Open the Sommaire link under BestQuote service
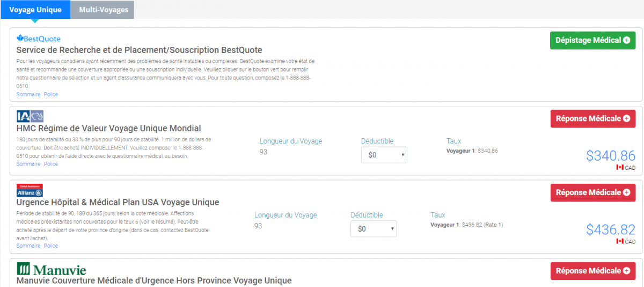This screenshot has width=644, height=287. point(28,95)
